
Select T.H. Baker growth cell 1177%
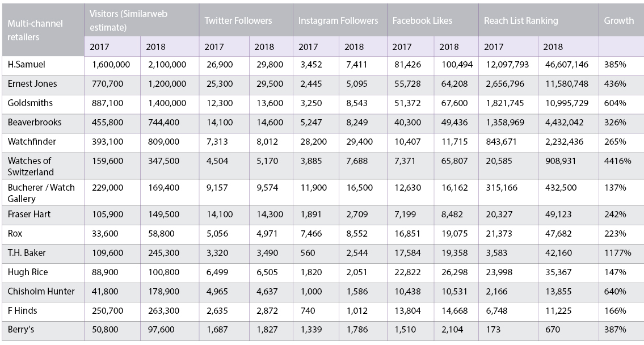point(617,254)
